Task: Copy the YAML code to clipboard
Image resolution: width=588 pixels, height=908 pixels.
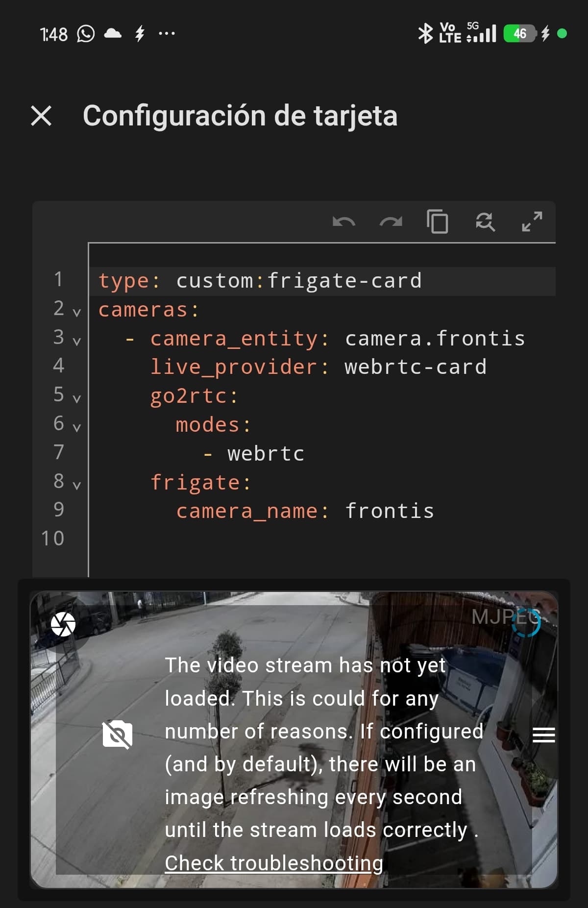Action: 437,221
